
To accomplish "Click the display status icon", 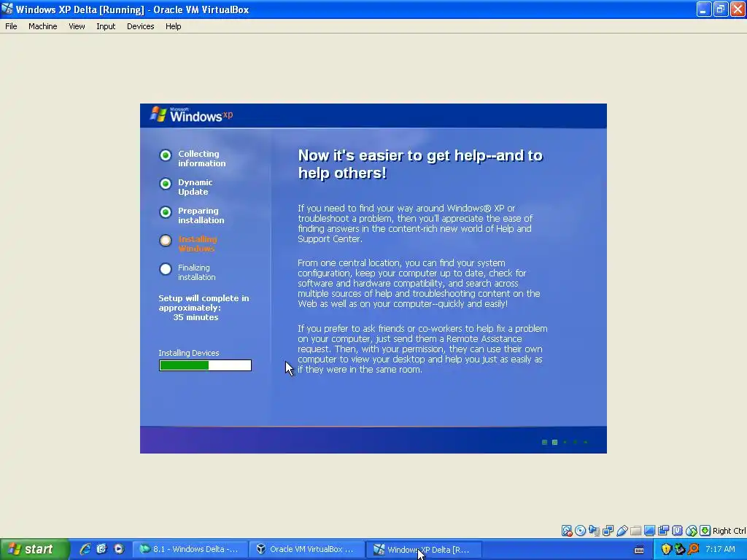I will click(x=649, y=531).
